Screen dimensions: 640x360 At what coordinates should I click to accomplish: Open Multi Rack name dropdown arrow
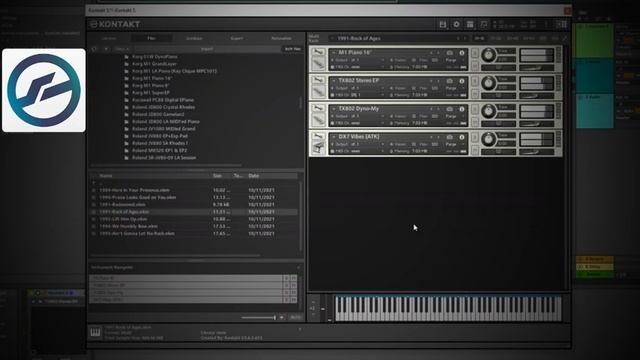pos(332,38)
